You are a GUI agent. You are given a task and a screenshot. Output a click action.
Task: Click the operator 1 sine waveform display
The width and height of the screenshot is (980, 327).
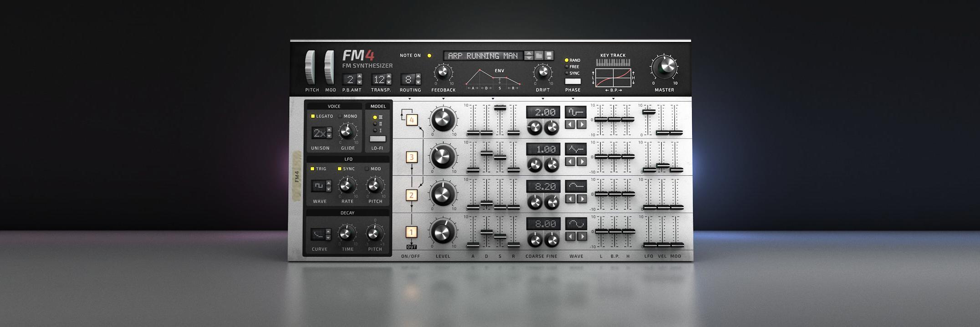[576, 224]
